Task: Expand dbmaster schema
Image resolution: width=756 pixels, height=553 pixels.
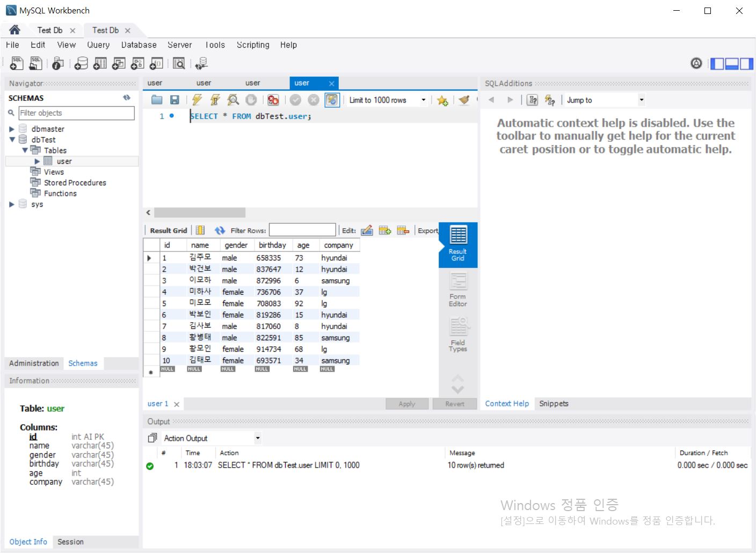Action: tap(12, 129)
